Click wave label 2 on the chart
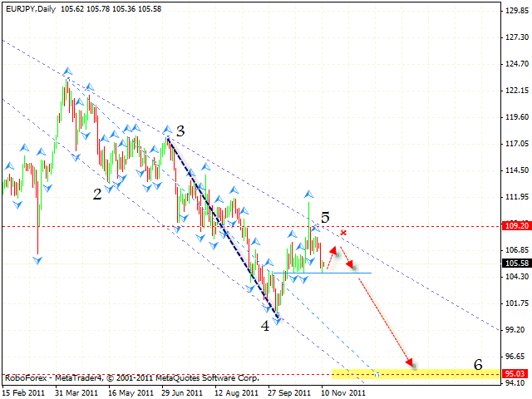This screenshot has height=399, width=532. pyautogui.click(x=97, y=194)
